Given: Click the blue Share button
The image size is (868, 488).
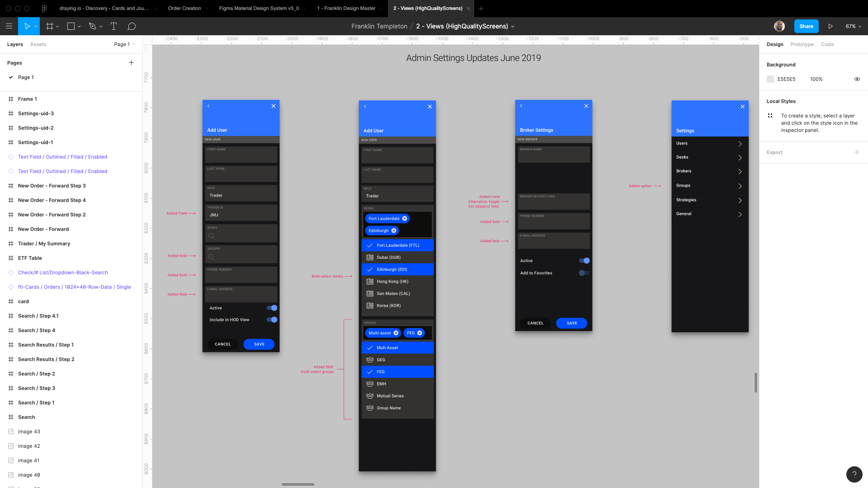Looking at the screenshot, I should (x=806, y=26).
